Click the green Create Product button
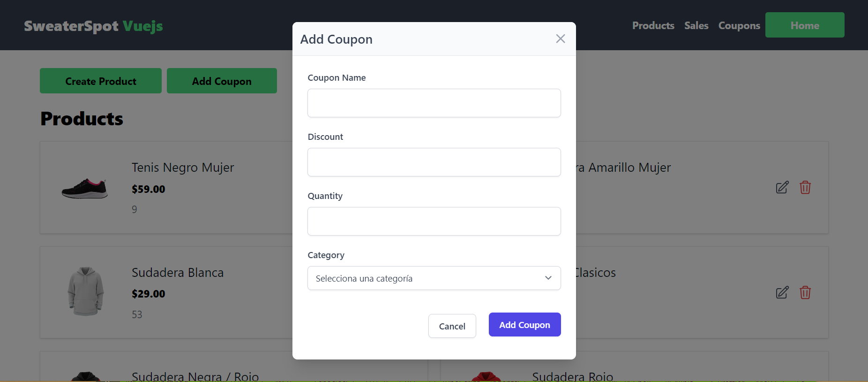This screenshot has height=382, width=868. (101, 81)
